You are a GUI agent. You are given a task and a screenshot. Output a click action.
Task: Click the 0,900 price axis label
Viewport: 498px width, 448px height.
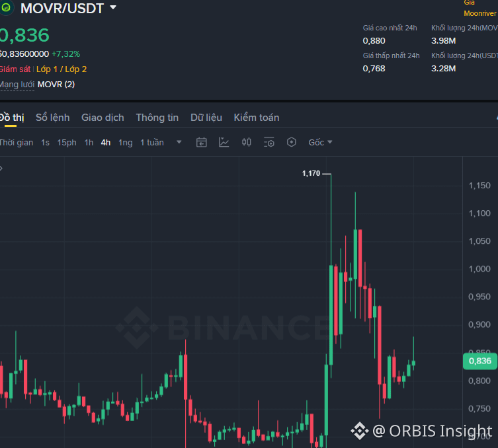click(x=480, y=324)
